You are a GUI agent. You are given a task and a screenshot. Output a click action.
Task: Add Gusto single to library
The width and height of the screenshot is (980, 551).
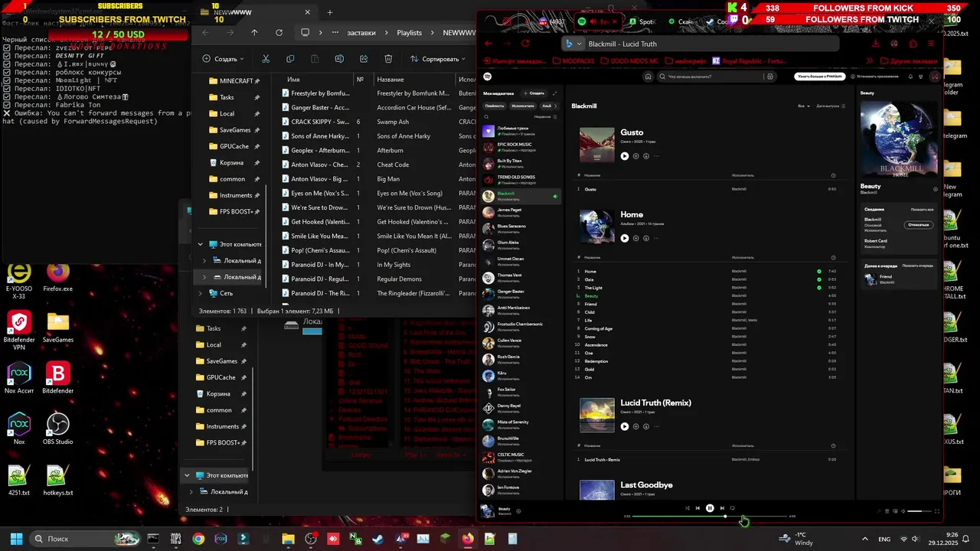pyautogui.click(x=635, y=156)
